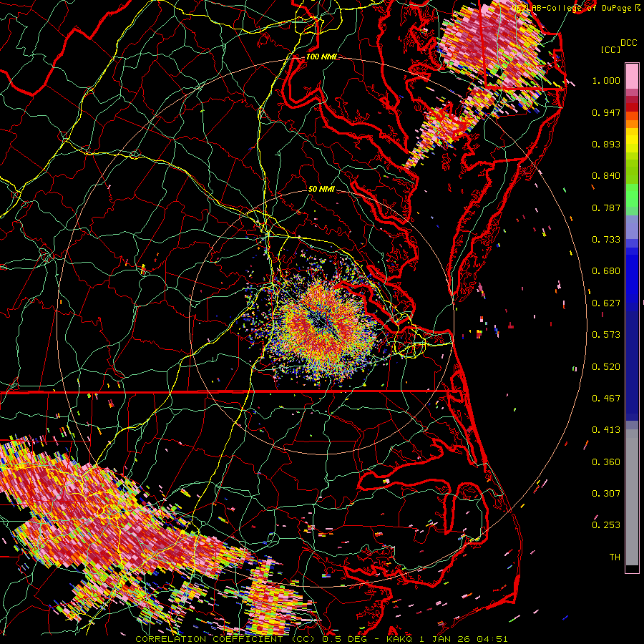Click the "100 NMI" range ring label
The height and width of the screenshot is (644, 644).
click(321, 57)
